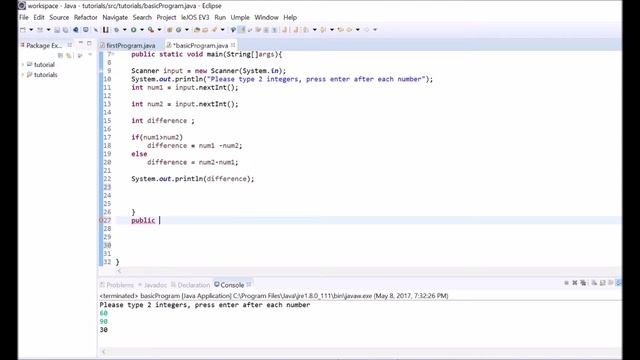This screenshot has height=360, width=640.
Task: Open the Source menu
Action: [59, 17]
